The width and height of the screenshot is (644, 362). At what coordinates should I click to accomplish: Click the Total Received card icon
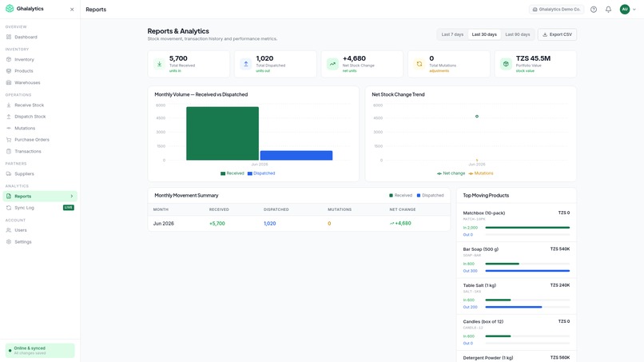(159, 64)
